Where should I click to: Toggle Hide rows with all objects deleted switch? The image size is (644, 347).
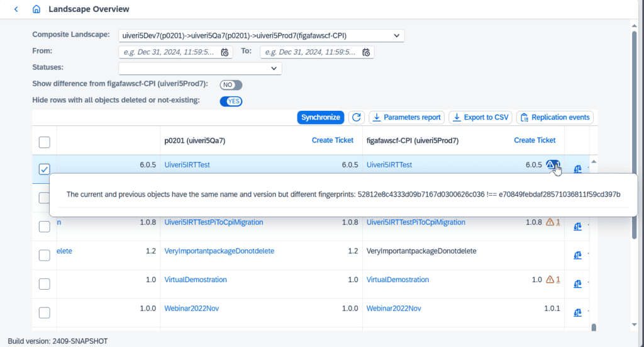click(x=231, y=101)
